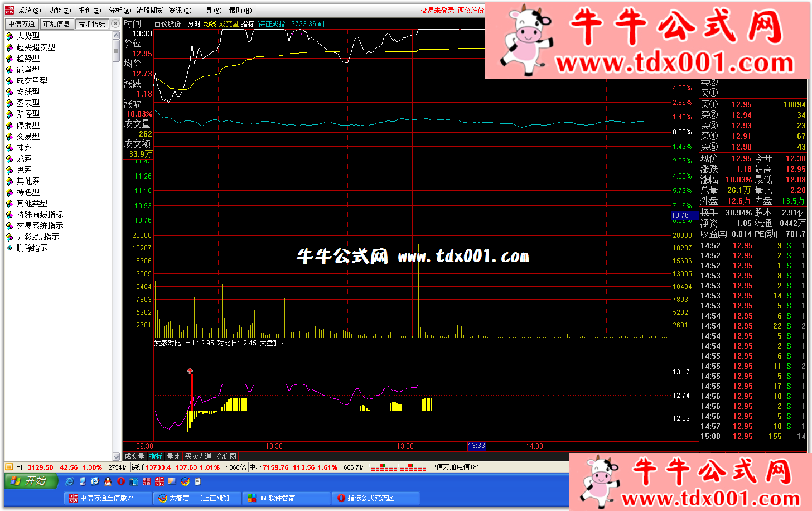Click the app logo icon in menu bar
Screen dimensions: 812x511
[9, 10]
